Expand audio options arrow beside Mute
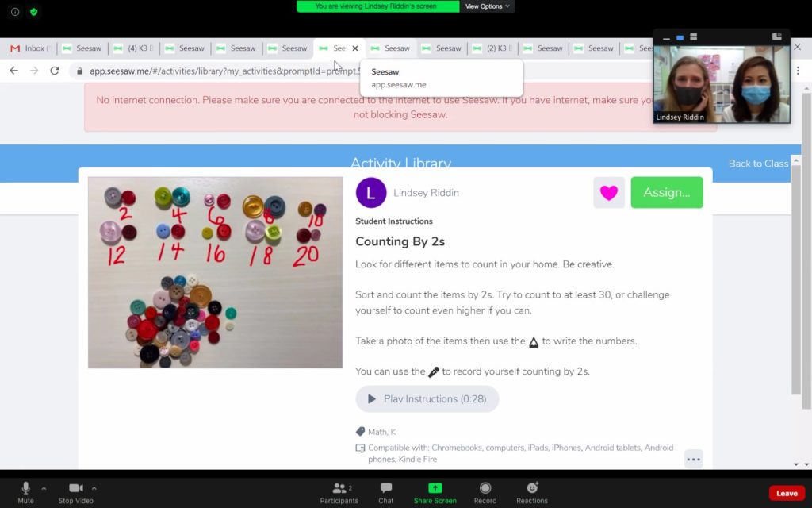812x508 pixels. click(44, 488)
